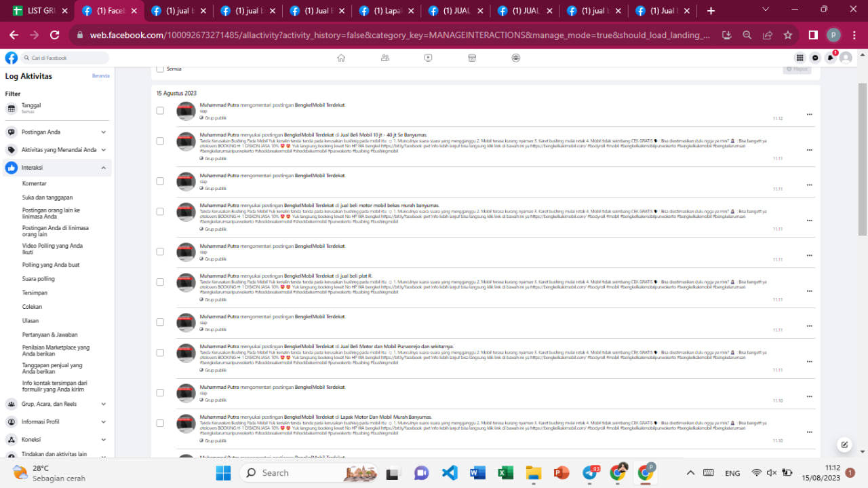This screenshot has height=488, width=868.
Task: Open the Facebook account avatar menu
Action: (846, 58)
